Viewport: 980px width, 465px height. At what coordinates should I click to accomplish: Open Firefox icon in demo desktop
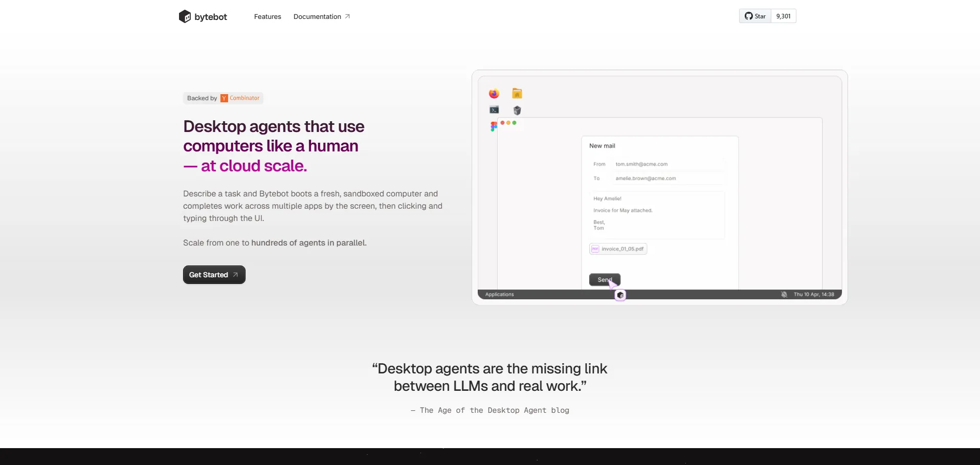[494, 94]
